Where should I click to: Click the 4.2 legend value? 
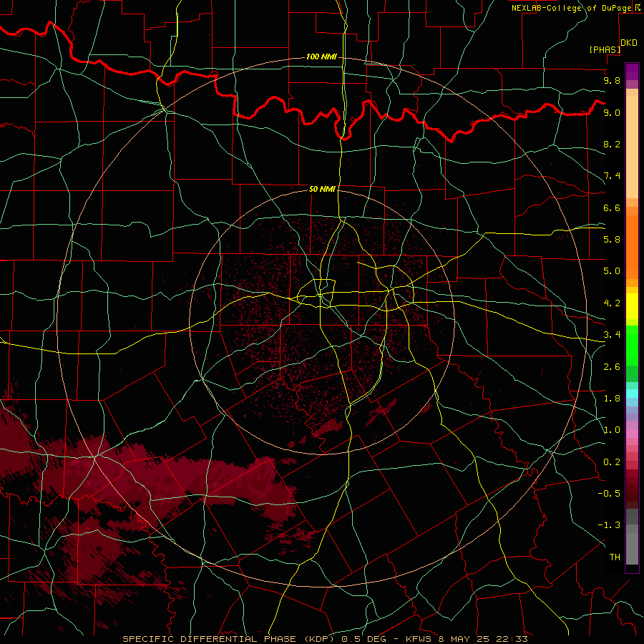point(612,303)
